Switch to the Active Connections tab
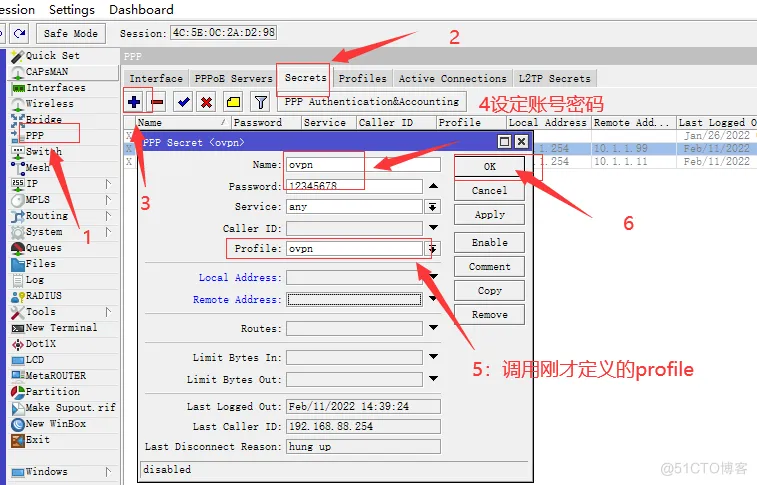The width and height of the screenshot is (757, 485). [452, 78]
